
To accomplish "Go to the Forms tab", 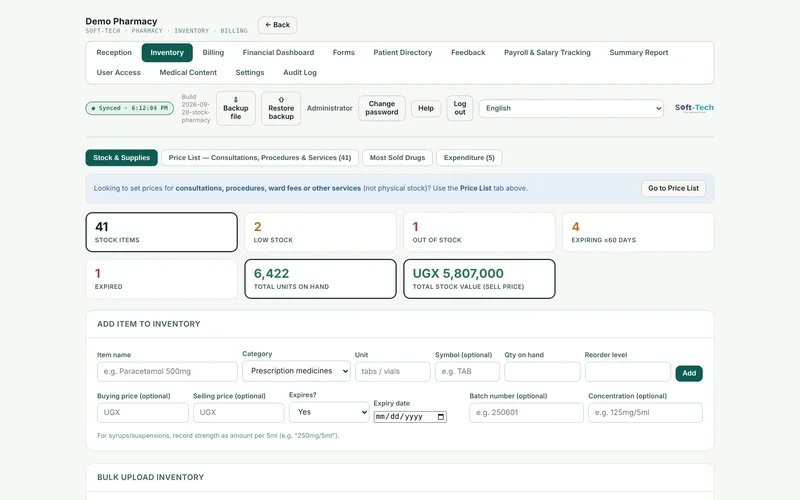I will 343,53.
